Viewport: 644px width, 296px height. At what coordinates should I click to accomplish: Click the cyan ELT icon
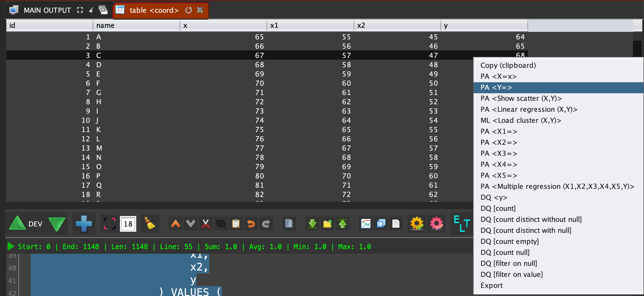coord(461,224)
